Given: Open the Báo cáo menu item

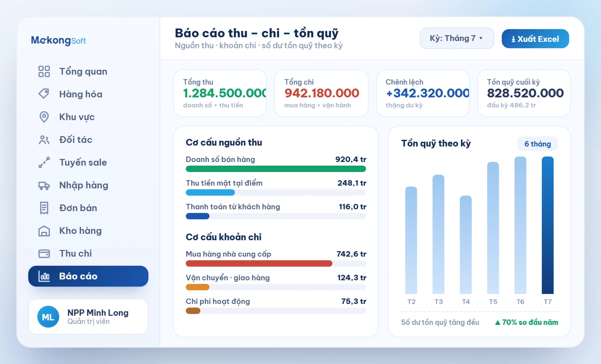Looking at the screenshot, I should pyautogui.click(x=88, y=276).
